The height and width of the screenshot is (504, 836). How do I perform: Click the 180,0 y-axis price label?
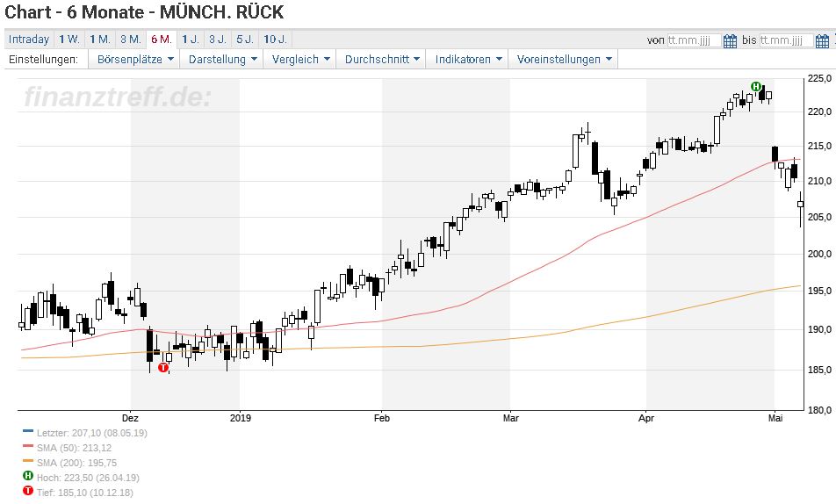point(820,410)
